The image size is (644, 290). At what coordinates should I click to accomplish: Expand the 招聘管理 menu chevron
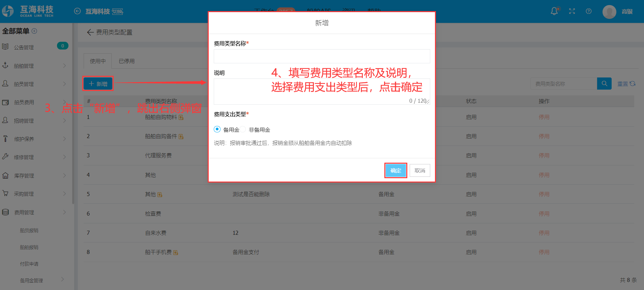click(x=64, y=120)
